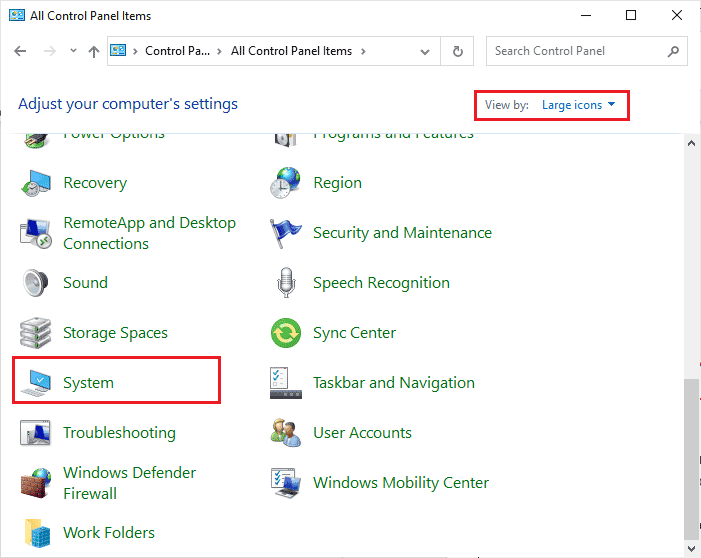Expand chevron before Control Pa... breadcrumb
This screenshot has height=558, width=701.
click(135, 51)
